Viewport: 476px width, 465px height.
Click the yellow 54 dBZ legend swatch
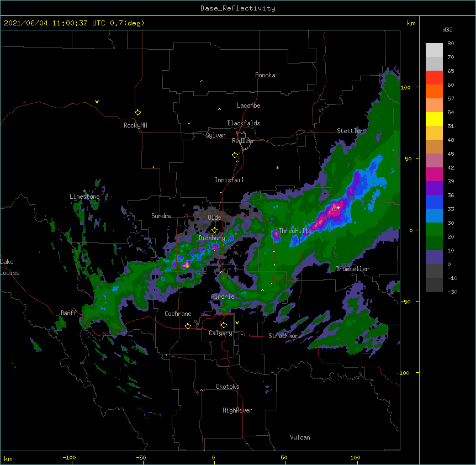pyautogui.click(x=434, y=119)
